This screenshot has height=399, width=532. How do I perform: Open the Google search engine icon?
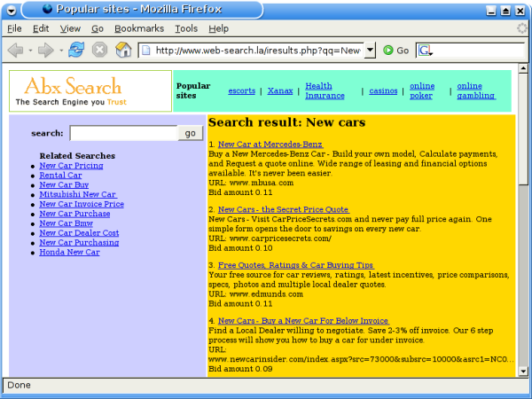click(425, 51)
